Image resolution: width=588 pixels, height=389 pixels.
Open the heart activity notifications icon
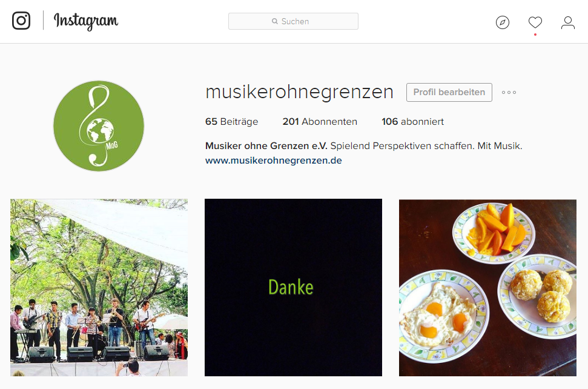point(535,22)
